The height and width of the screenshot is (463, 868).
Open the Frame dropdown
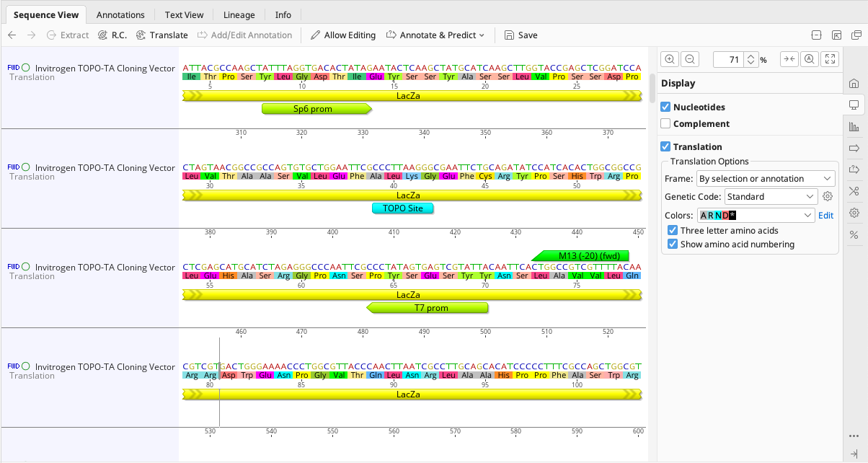pos(765,178)
